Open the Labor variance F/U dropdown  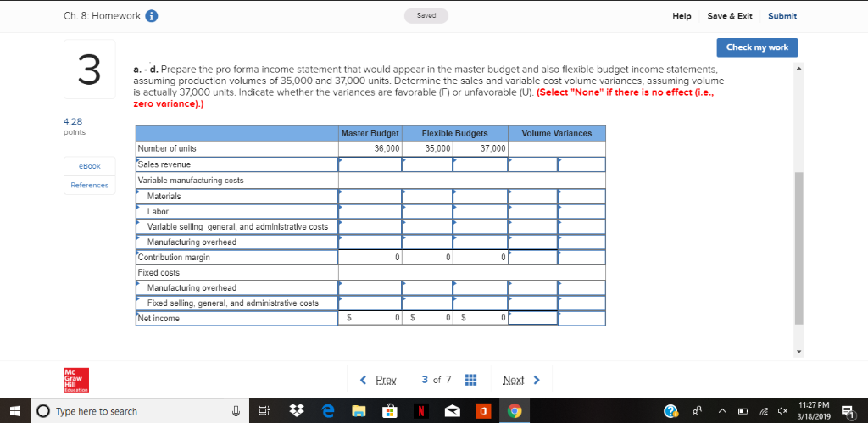point(581,212)
